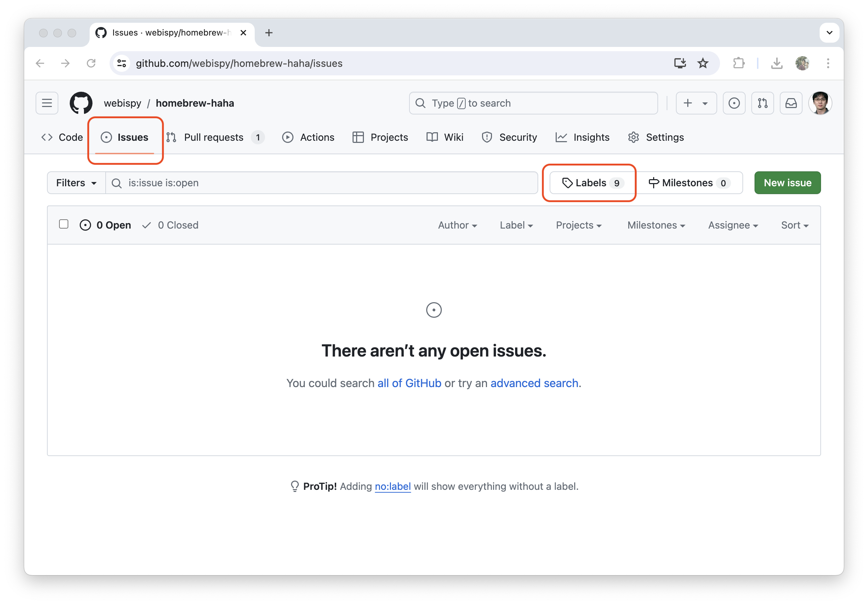Viewport: 868px width, 605px height.
Task: Open the repository Projects tab
Action: coord(380,137)
